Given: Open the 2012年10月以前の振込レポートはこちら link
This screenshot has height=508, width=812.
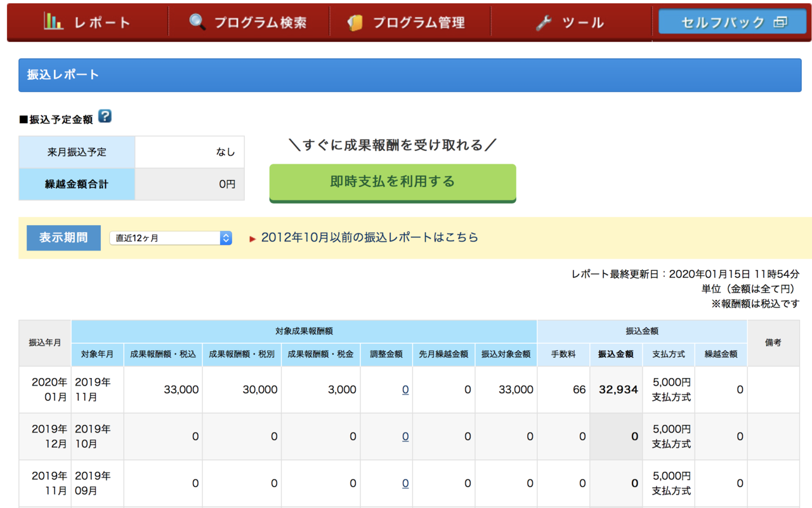Looking at the screenshot, I should tap(370, 237).
